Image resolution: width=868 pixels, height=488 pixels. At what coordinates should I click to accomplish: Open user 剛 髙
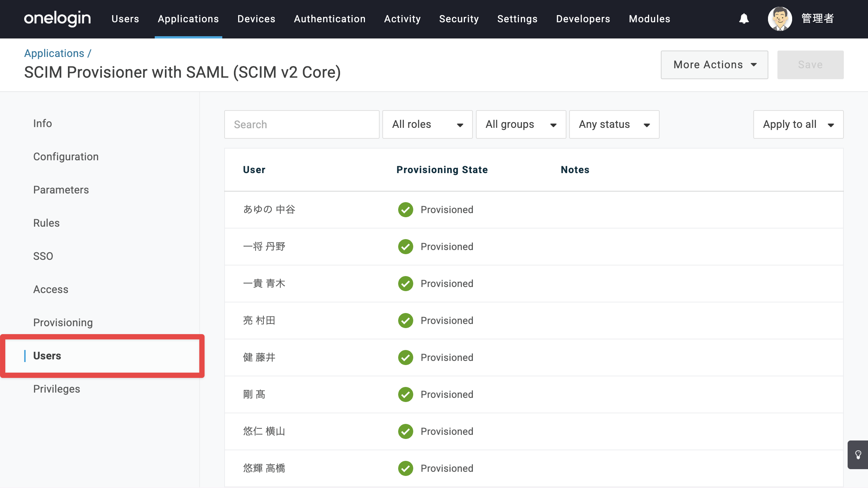254,394
